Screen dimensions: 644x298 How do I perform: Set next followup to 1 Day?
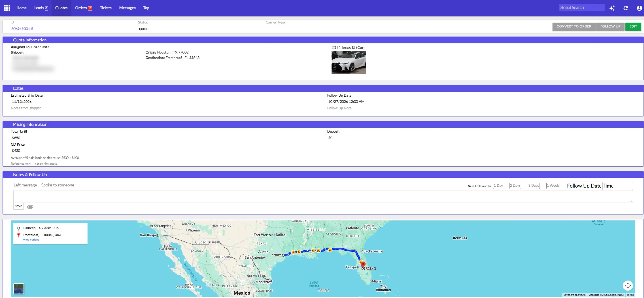(498, 186)
